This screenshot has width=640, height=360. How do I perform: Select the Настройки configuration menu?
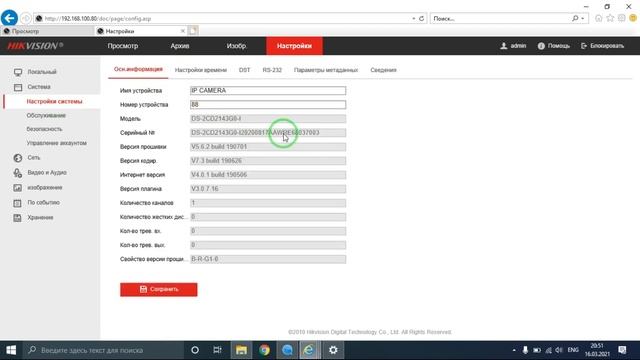[x=294, y=46]
